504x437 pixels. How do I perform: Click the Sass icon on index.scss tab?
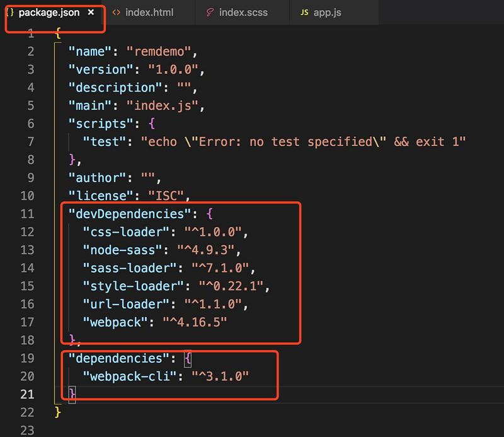click(x=210, y=12)
